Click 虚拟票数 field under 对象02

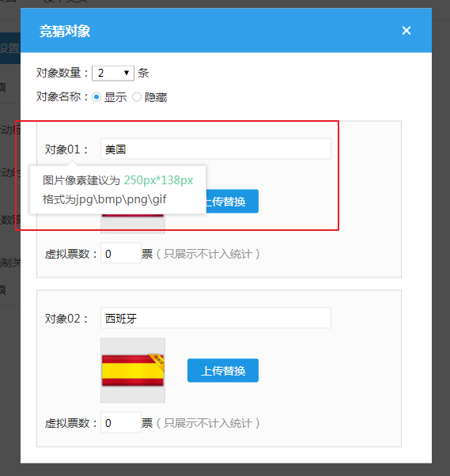(x=121, y=422)
